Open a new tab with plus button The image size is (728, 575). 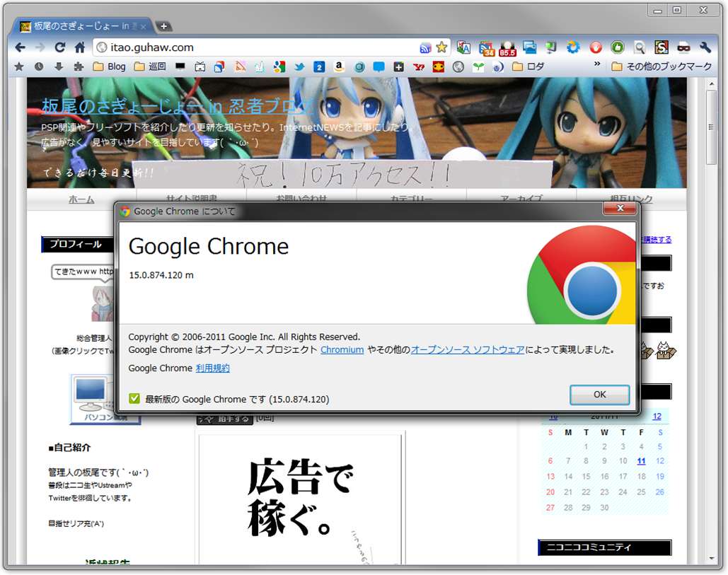point(163,26)
